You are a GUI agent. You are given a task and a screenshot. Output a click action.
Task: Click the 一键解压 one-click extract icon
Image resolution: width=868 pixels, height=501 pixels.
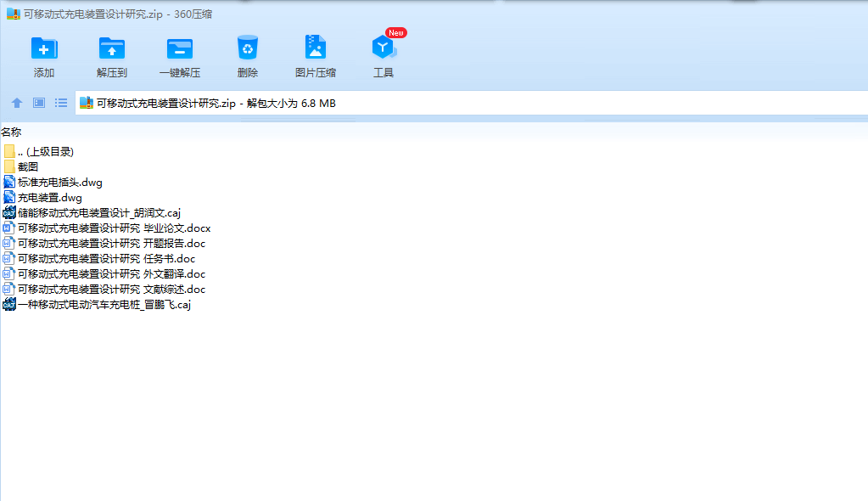180,48
